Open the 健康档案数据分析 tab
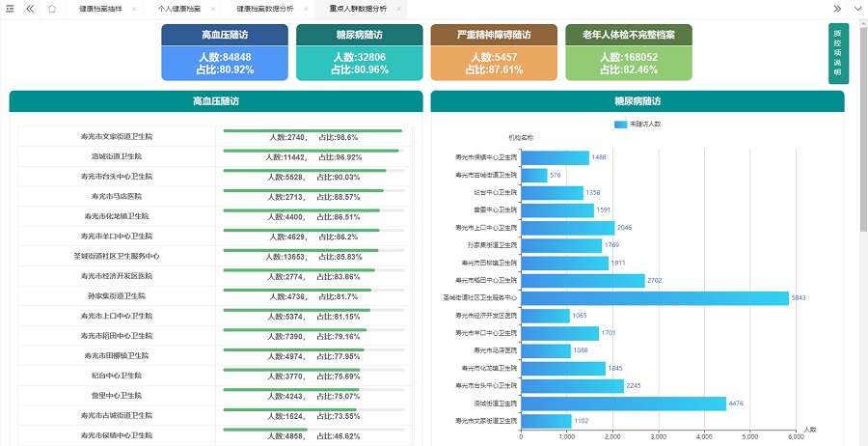Screen dimensions: 868x446 [x=265, y=8]
